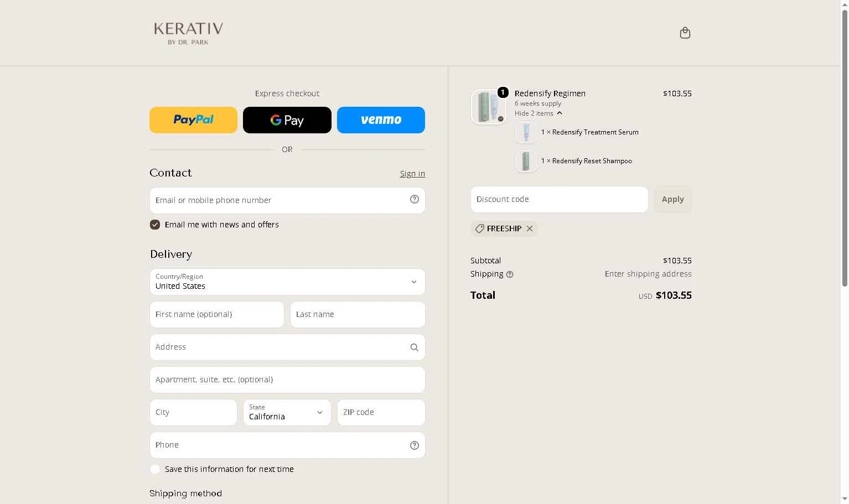The height and width of the screenshot is (504, 849).
Task: Click the Redensify Regimen product thumbnail
Action: pos(488,107)
